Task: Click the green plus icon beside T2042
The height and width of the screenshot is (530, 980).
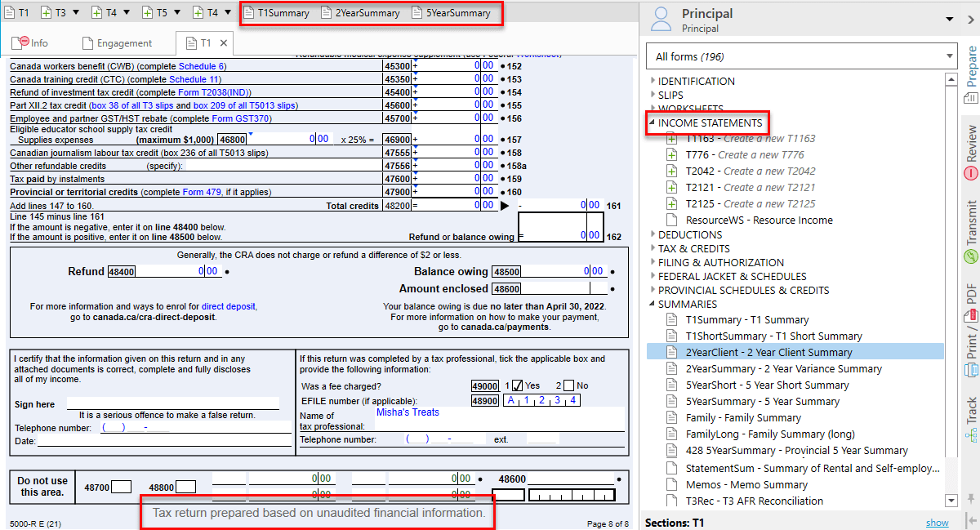Action: click(x=671, y=171)
